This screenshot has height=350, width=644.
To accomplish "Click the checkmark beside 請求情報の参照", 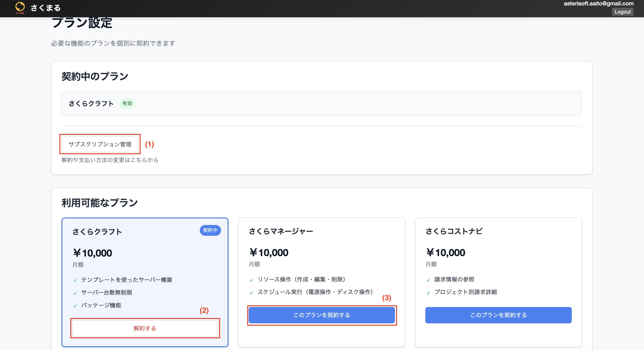I will [428, 280].
